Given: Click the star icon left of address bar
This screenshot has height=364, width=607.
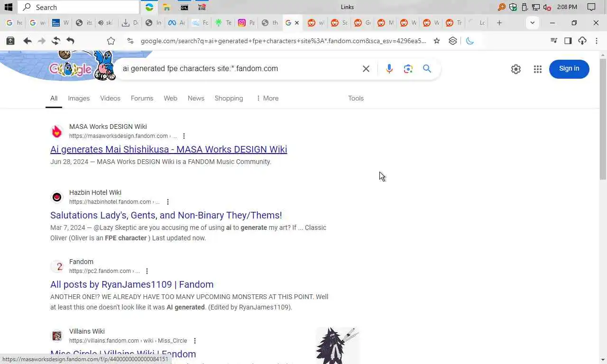Looking at the screenshot, I should point(111,41).
